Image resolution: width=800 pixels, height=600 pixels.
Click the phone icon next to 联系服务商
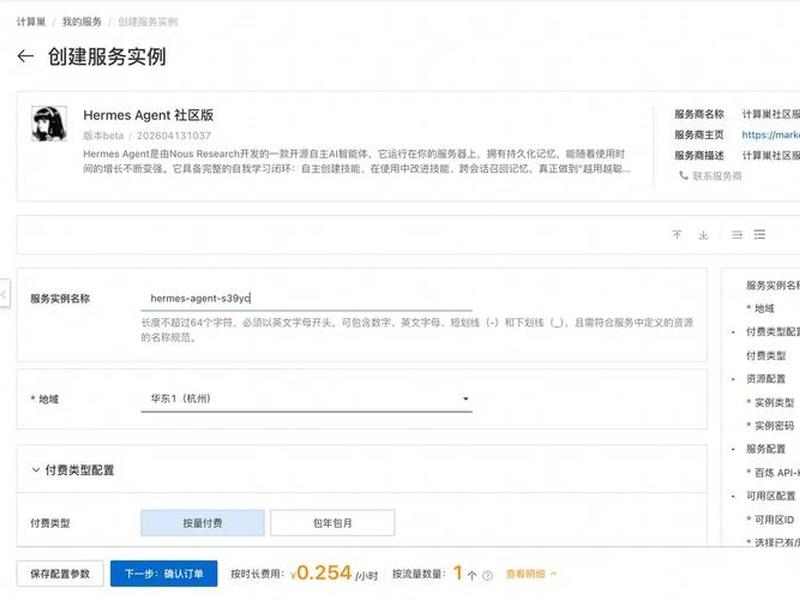683,176
